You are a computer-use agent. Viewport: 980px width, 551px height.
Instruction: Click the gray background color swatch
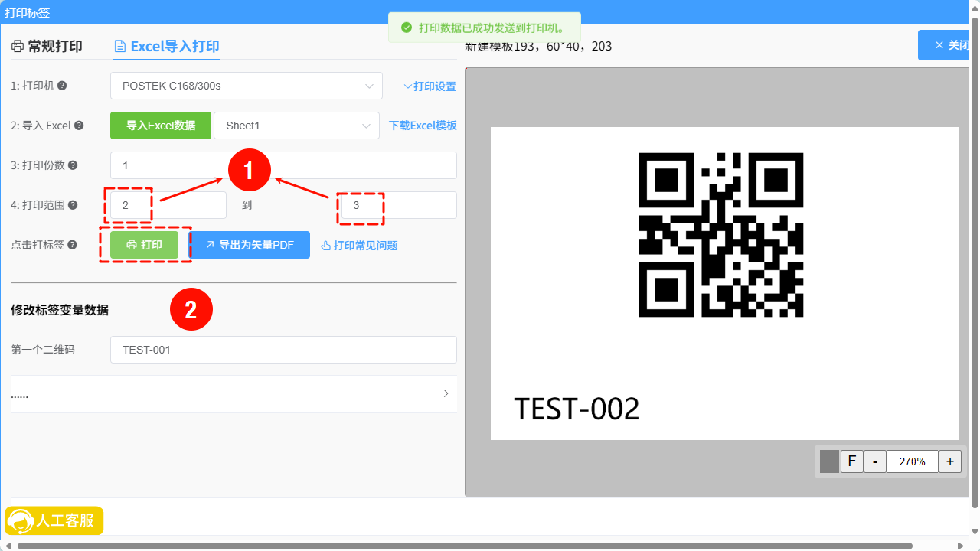tap(829, 461)
